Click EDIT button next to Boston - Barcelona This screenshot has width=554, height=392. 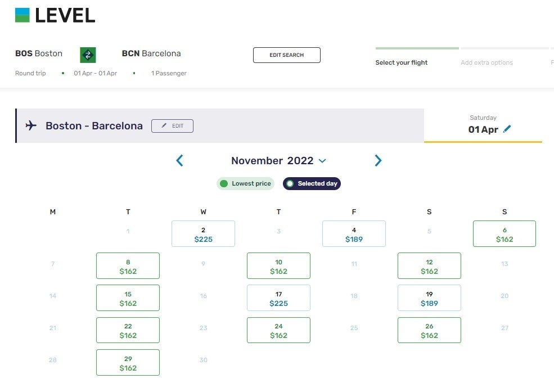tap(172, 126)
